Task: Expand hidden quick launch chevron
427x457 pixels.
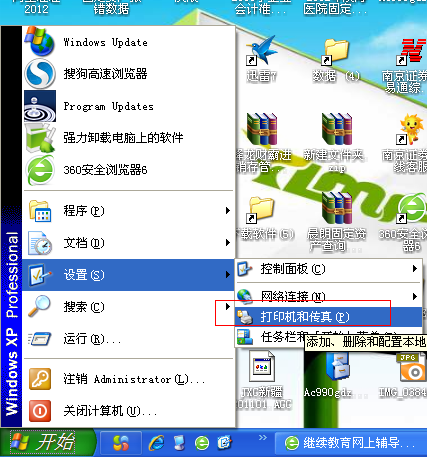Action: click(x=263, y=438)
